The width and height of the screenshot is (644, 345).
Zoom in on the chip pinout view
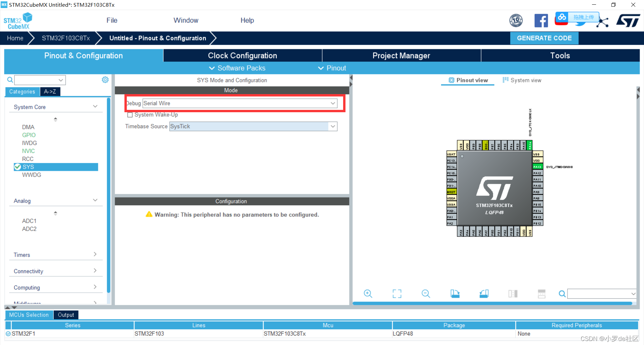(x=368, y=294)
